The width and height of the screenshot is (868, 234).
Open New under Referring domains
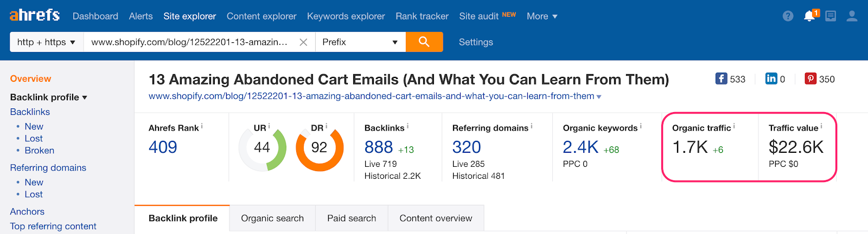[34, 182]
